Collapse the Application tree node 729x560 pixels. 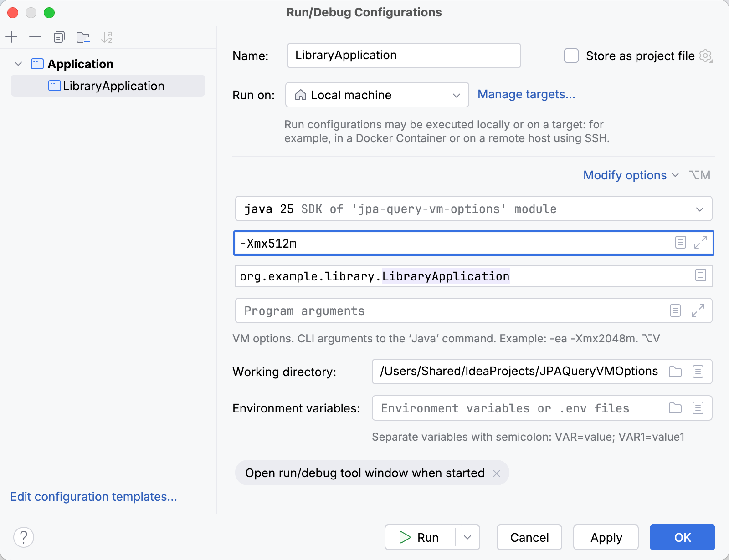tap(18, 64)
